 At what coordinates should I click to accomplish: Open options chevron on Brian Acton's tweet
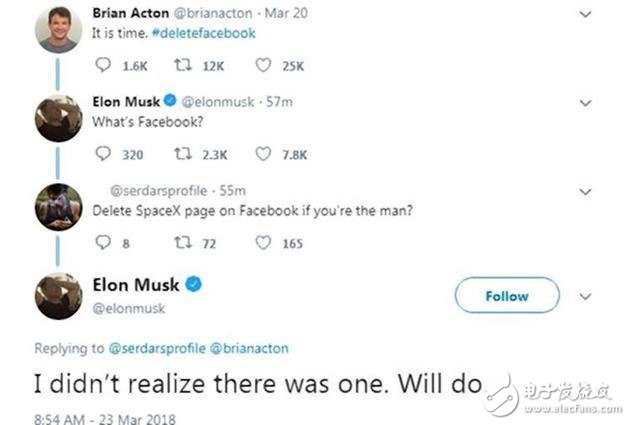point(586,12)
